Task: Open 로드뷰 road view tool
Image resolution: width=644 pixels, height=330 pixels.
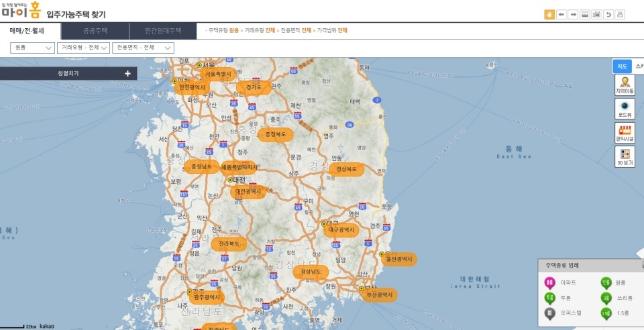Action: (x=625, y=109)
